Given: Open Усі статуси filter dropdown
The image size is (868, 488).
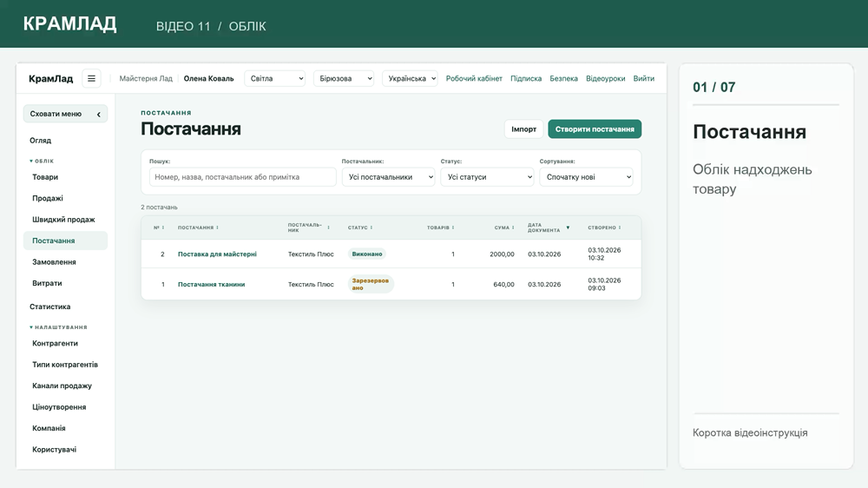Looking at the screenshot, I should [x=487, y=177].
